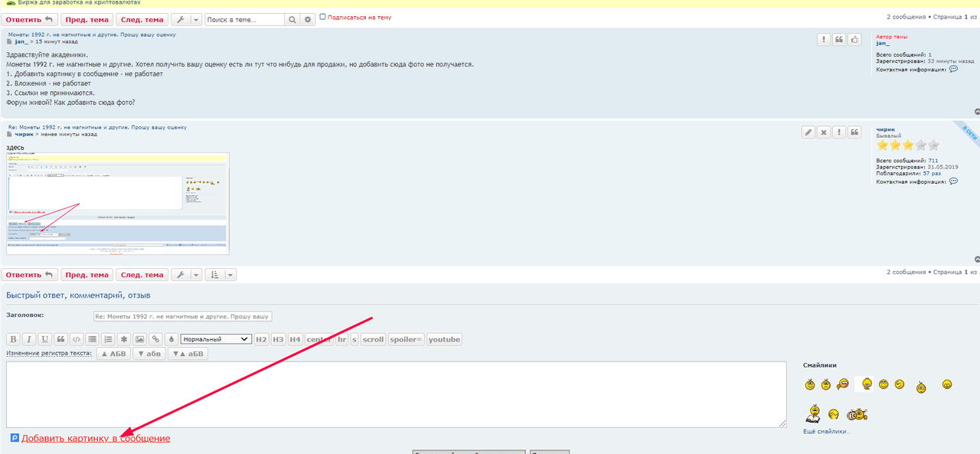Thank jan_'s post with thumbs-up icon
The height and width of the screenshot is (454, 980).
[854, 40]
